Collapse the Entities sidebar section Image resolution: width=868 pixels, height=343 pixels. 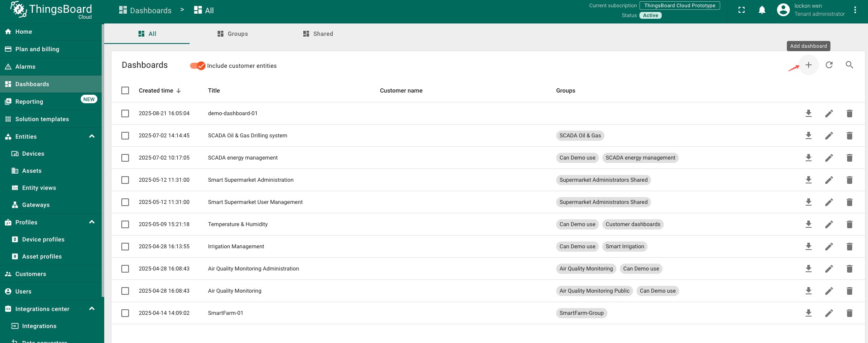point(91,137)
